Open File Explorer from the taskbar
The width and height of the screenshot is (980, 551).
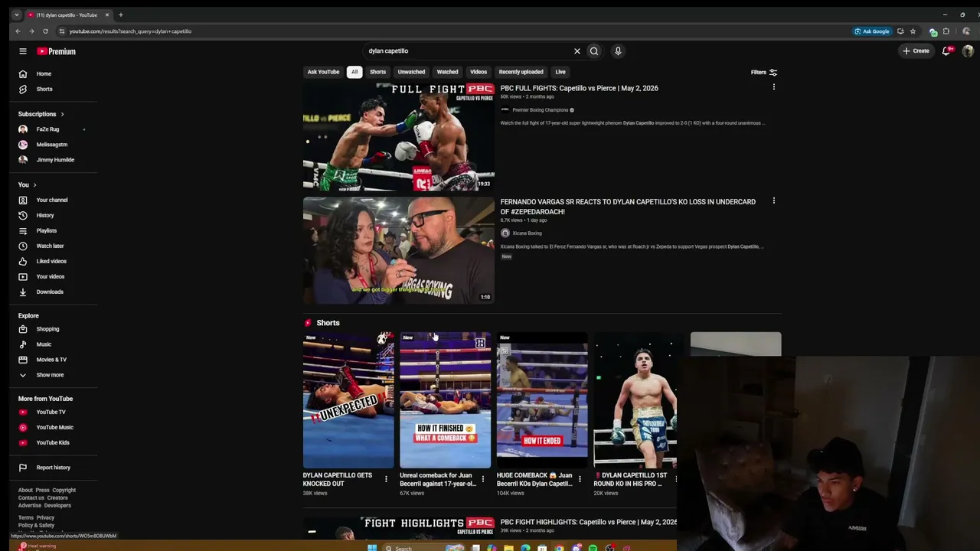click(x=508, y=547)
